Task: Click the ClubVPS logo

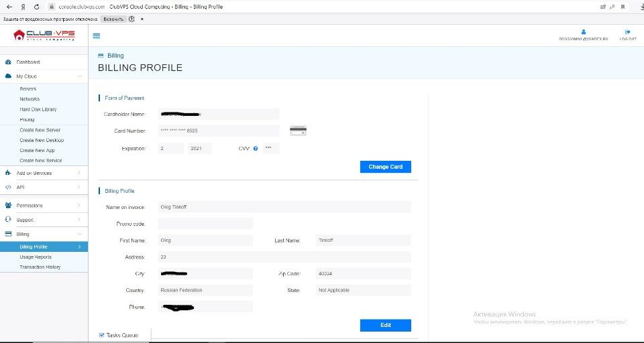Action: click(44, 35)
